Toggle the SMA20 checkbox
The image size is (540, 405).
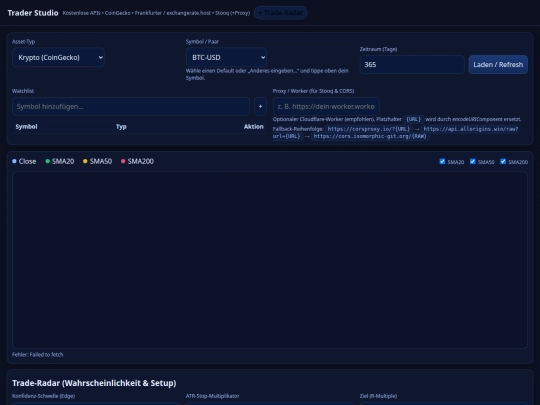[x=442, y=161]
